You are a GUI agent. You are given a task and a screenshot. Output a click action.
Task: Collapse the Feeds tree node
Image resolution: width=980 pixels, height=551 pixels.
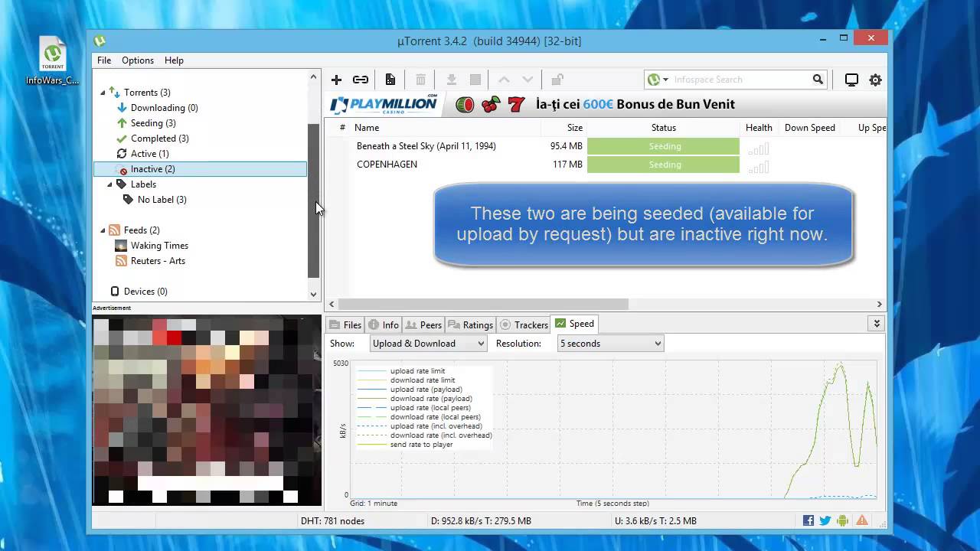pos(103,230)
